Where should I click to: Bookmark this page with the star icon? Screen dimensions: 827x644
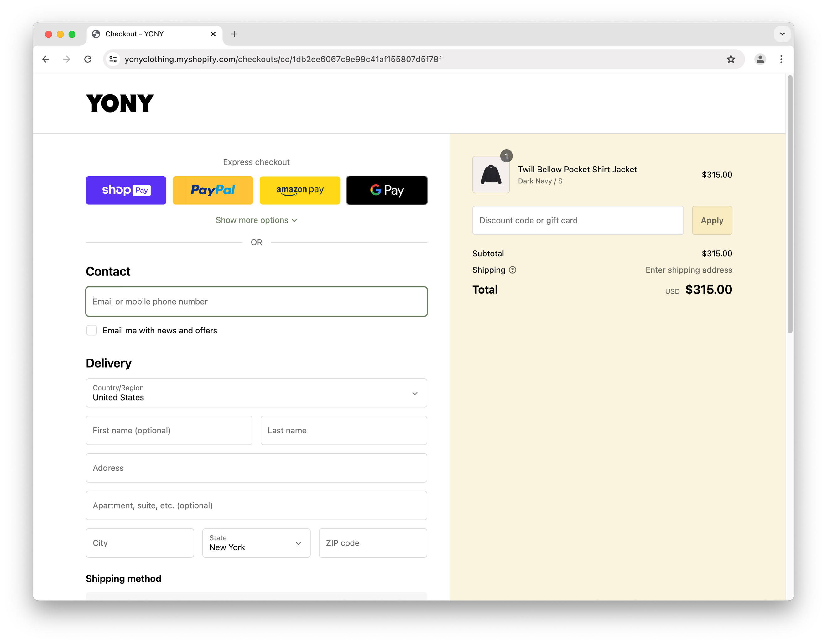(x=731, y=59)
